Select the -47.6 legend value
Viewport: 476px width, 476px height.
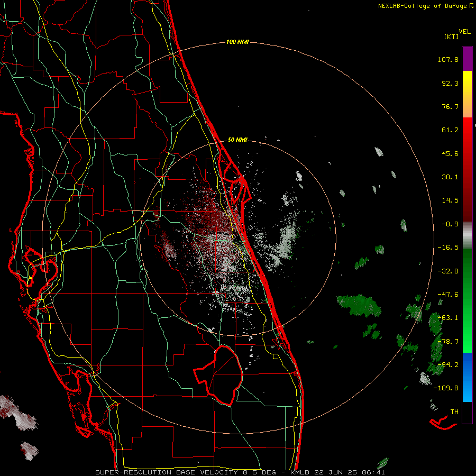tap(448, 295)
